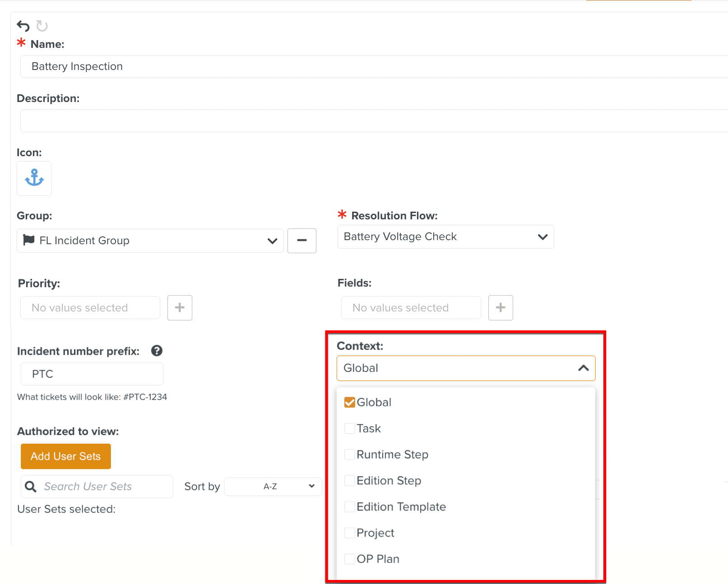Screen dimensions: 728x584
Task: Open the Resolution Flow dropdown
Action: tap(446, 236)
